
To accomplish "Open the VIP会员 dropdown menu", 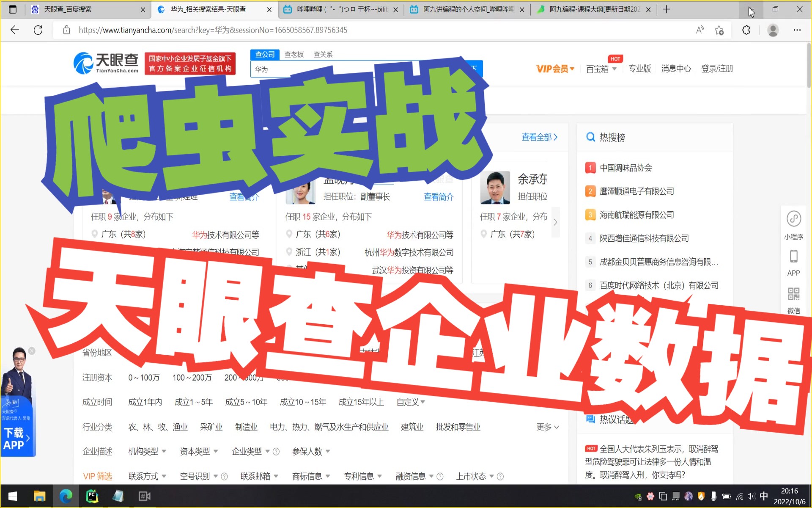I will pos(554,68).
